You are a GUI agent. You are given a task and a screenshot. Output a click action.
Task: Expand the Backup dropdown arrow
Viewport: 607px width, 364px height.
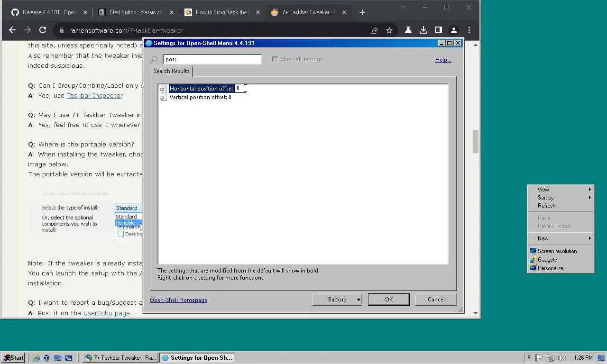[359, 300]
